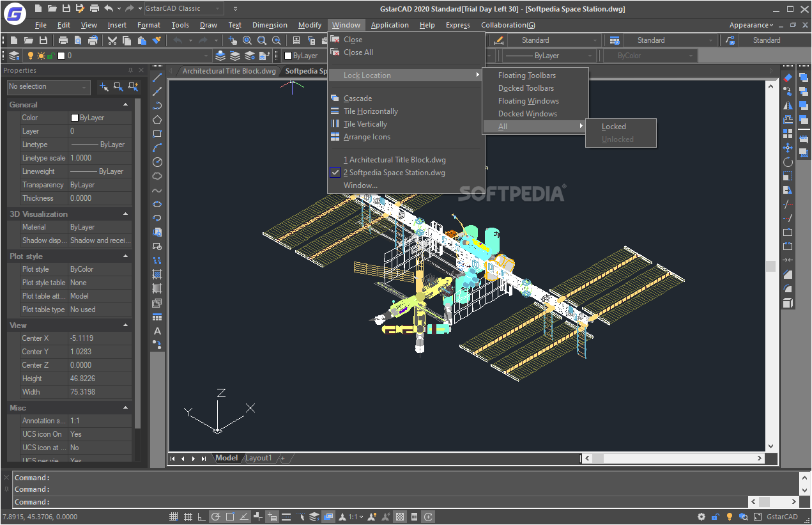Click the Pan hand icon

pos(233,40)
